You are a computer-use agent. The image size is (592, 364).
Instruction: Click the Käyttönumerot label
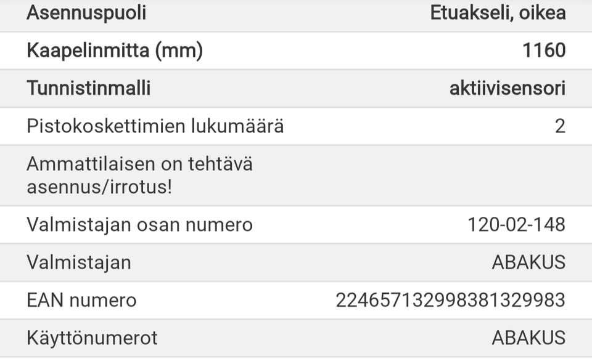point(92,338)
